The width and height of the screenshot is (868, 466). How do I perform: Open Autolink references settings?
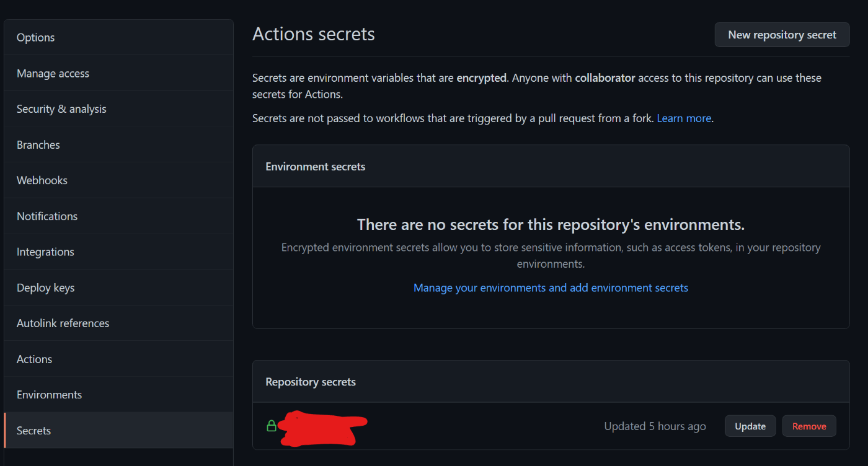pos(118,323)
